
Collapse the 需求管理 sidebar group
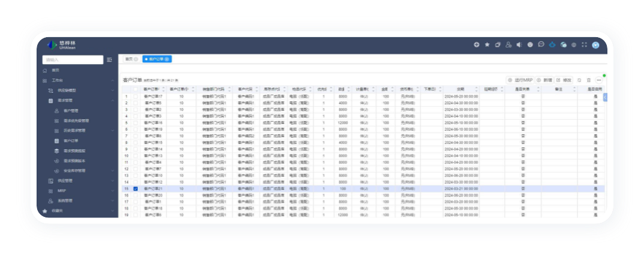(113, 101)
